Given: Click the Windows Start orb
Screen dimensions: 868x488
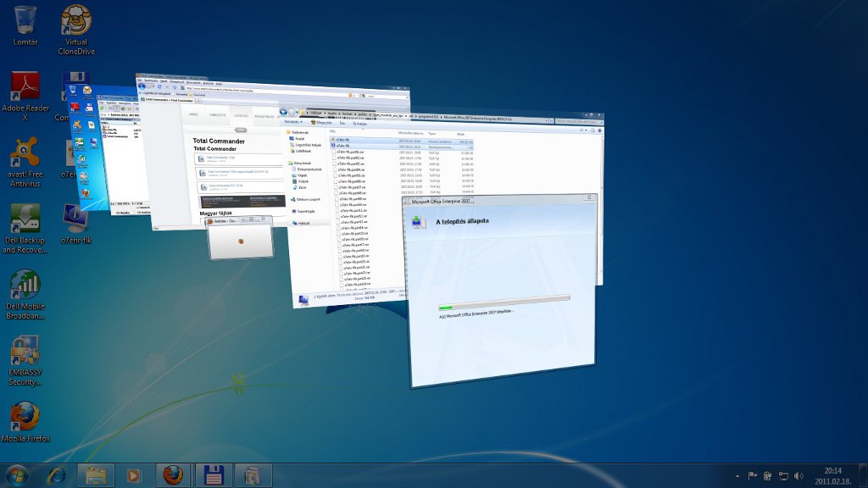Looking at the screenshot, I should click(x=17, y=475).
